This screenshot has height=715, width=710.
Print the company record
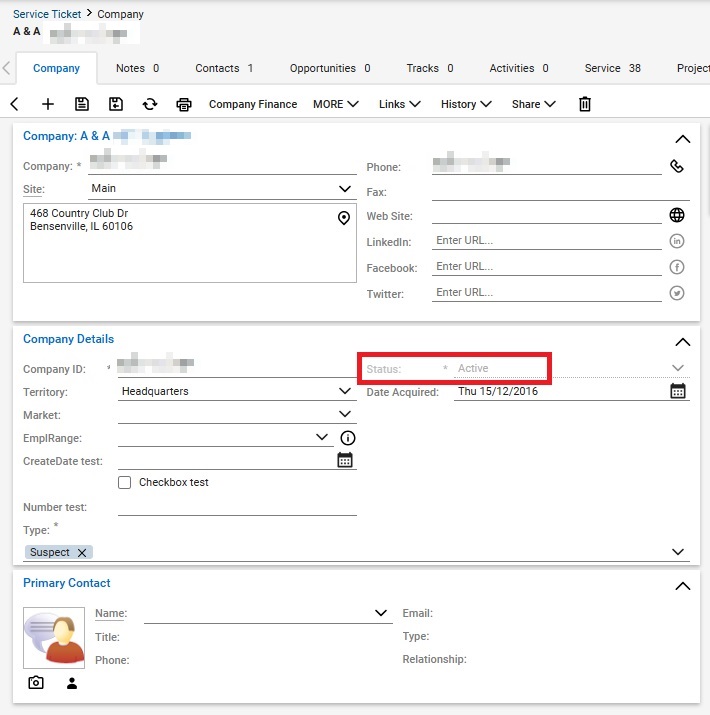[x=184, y=104]
